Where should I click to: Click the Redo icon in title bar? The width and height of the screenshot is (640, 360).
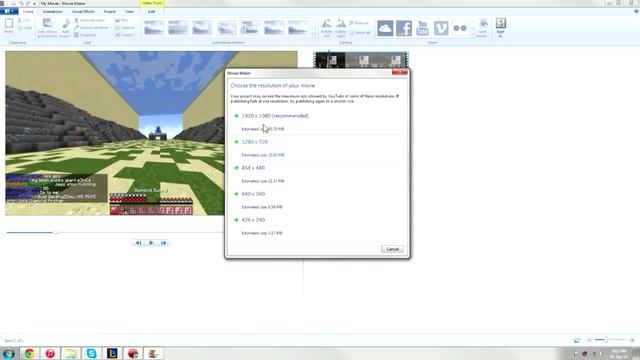[28, 3]
